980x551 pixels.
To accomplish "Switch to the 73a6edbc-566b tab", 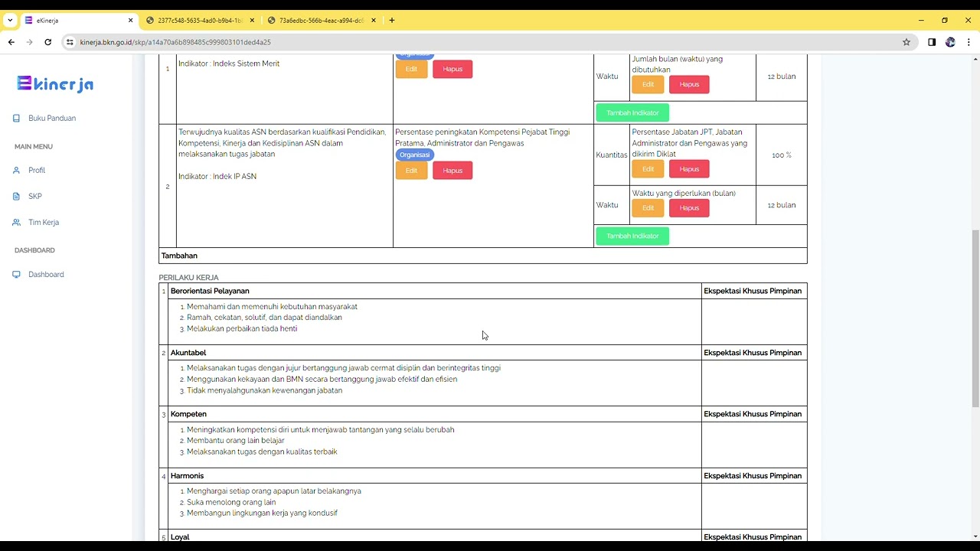I will (322, 21).
